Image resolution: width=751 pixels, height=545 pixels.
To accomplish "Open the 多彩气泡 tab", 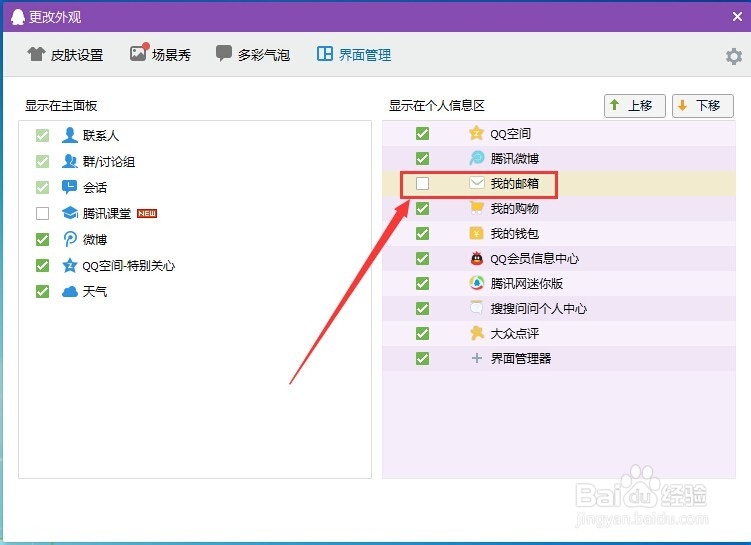I will [x=252, y=54].
